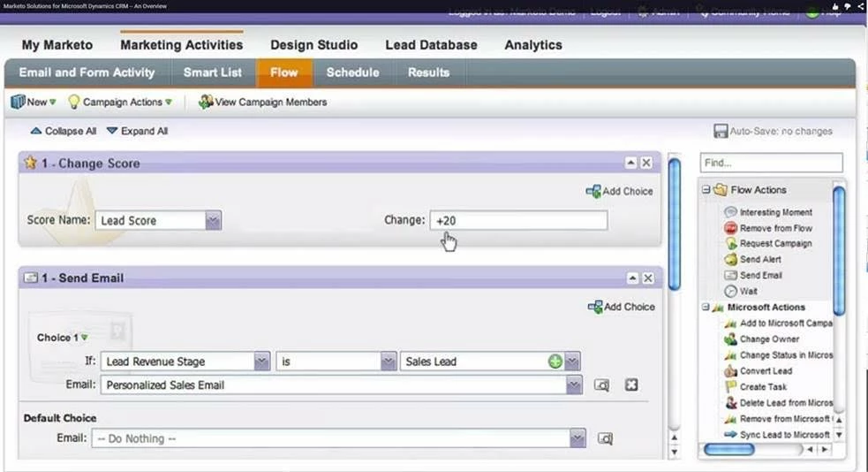The image size is (868, 472).
Task: Switch to Design Studio tab
Action: 313,45
